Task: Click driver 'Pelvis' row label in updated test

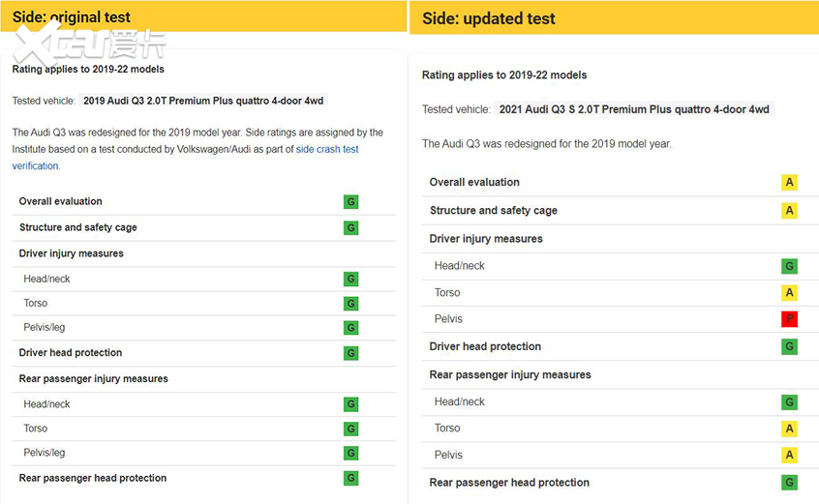Action: [448, 319]
